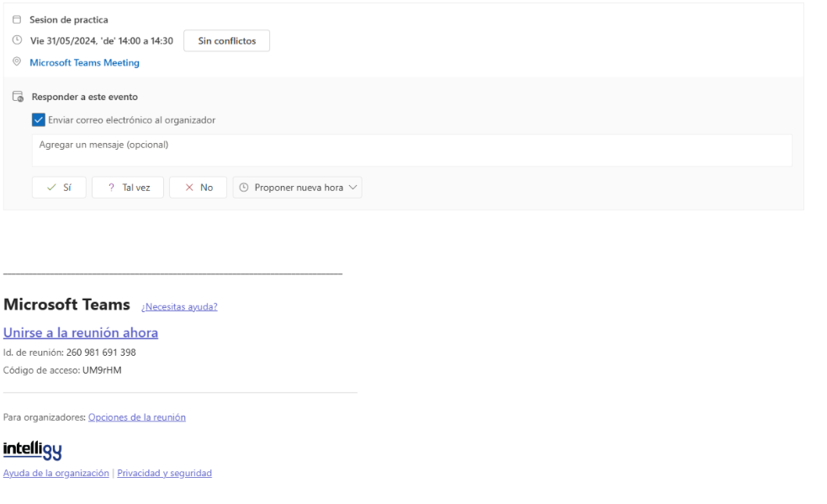
Task: Open the Ayuda de la organización link
Action: (x=56, y=473)
